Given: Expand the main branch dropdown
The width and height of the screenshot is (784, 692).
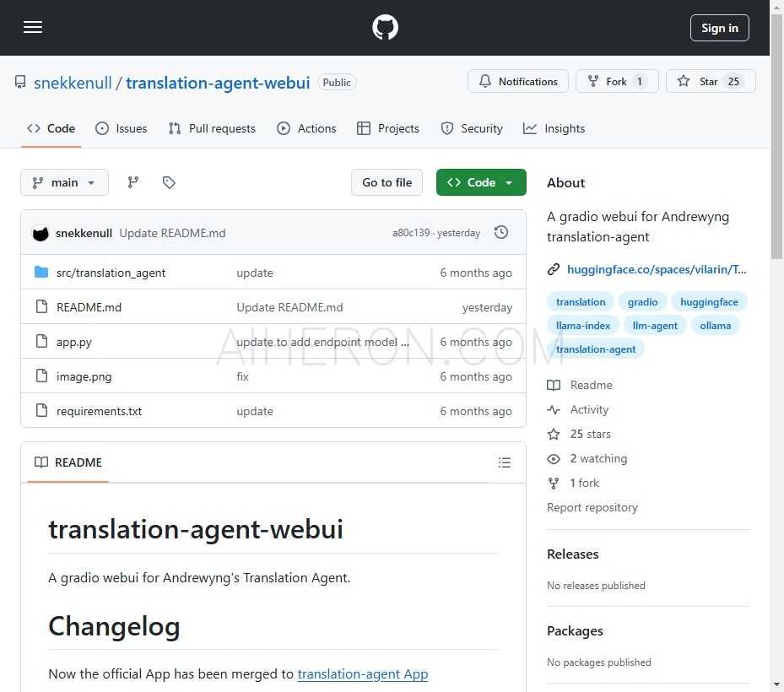Looking at the screenshot, I should (x=64, y=182).
